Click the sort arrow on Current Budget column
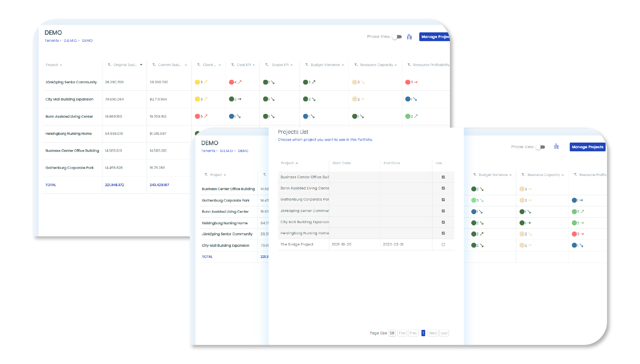 [186, 65]
